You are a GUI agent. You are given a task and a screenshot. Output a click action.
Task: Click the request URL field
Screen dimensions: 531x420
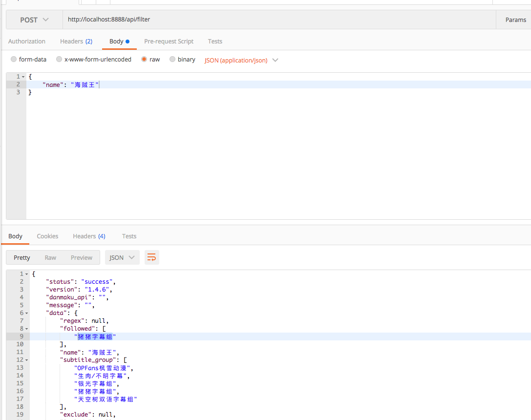(x=279, y=20)
